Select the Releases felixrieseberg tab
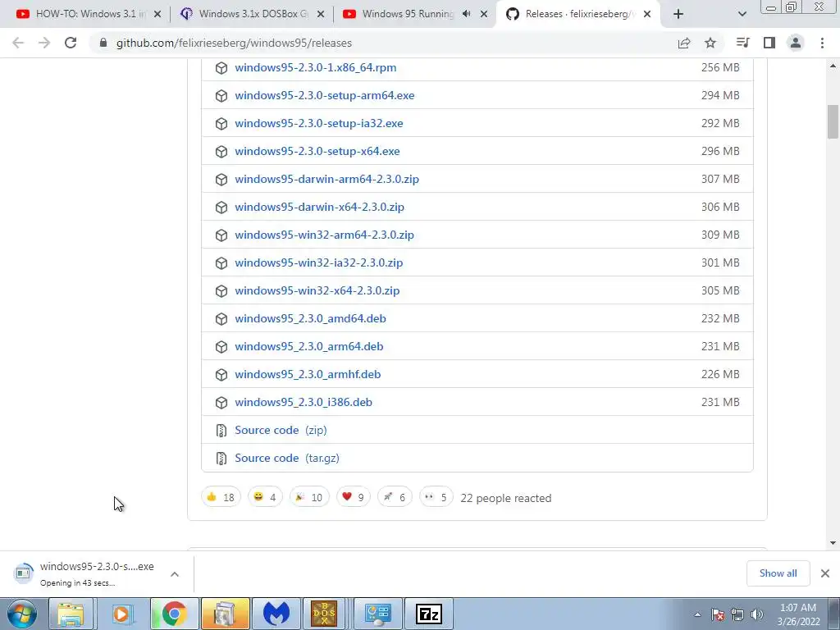The height and width of the screenshot is (630, 840). click(x=578, y=14)
